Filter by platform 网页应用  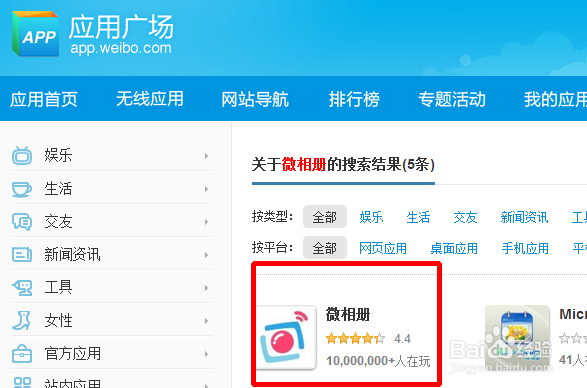(x=383, y=248)
